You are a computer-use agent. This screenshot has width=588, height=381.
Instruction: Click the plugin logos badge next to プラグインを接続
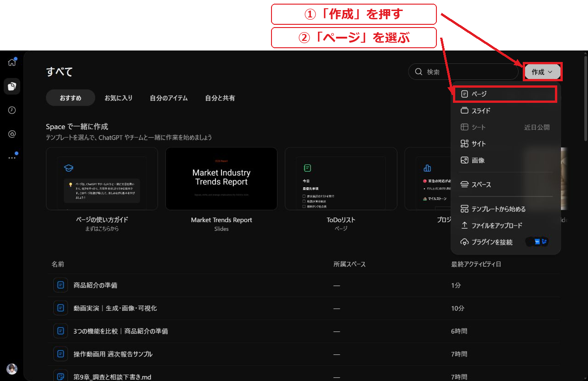click(x=537, y=241)
